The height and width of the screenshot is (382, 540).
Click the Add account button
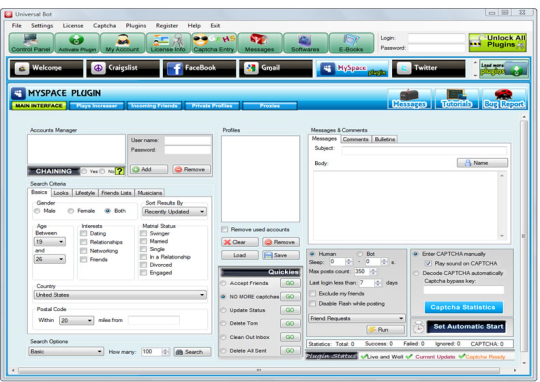[x=149, y=169]
